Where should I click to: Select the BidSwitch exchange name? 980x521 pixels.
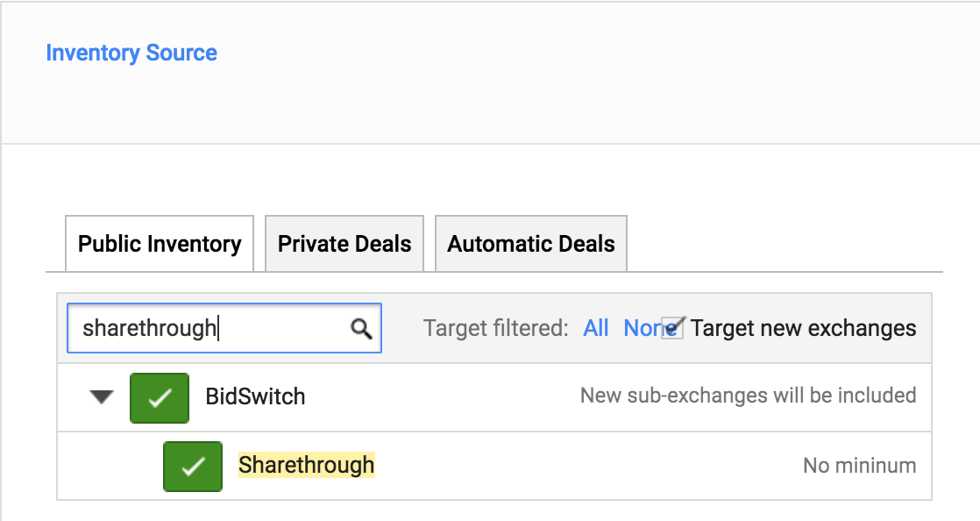255,396
